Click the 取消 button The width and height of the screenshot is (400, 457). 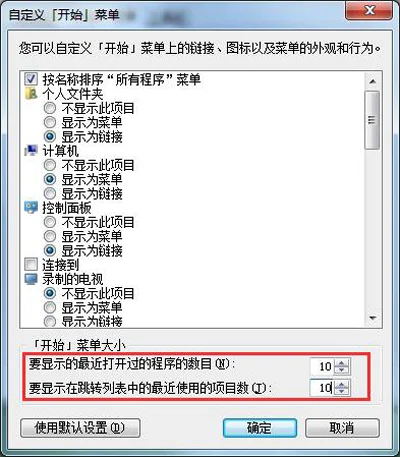point(342,428)
